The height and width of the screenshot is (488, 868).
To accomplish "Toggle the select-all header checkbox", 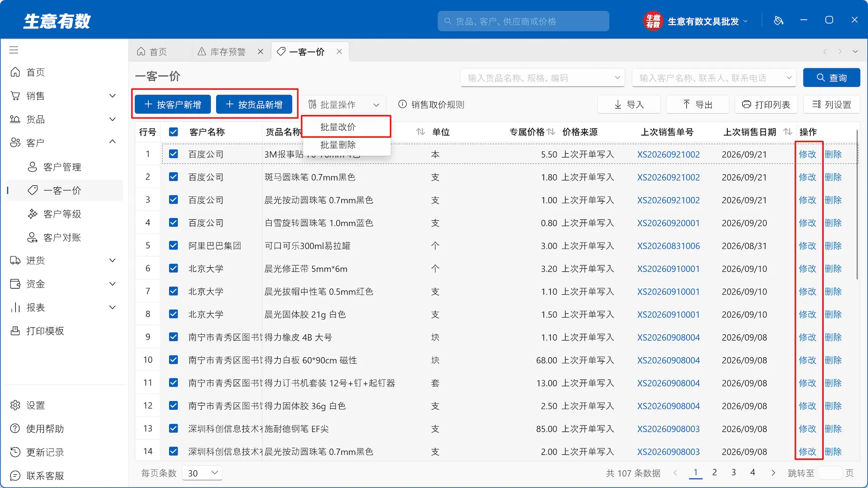I will pyautogui.click(x=174, y=132).
